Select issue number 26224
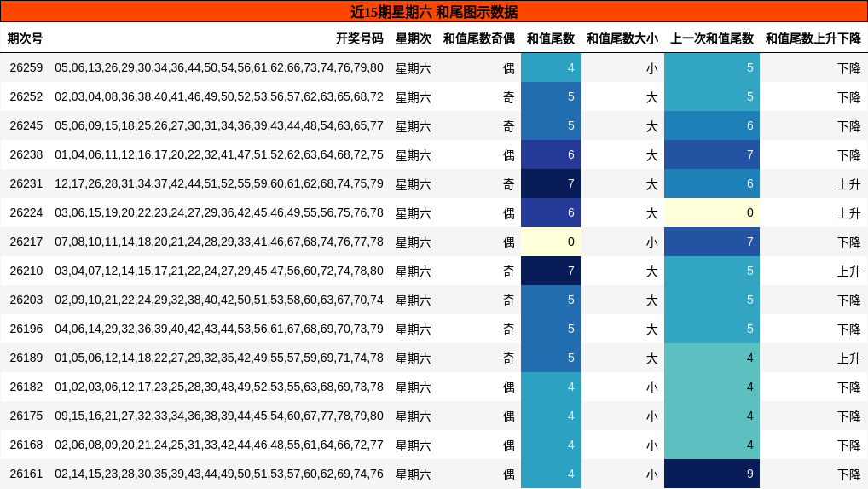Image resolution: width=868 pixels, height=489 pixels. pyautogui.click(x=26, y=212)
